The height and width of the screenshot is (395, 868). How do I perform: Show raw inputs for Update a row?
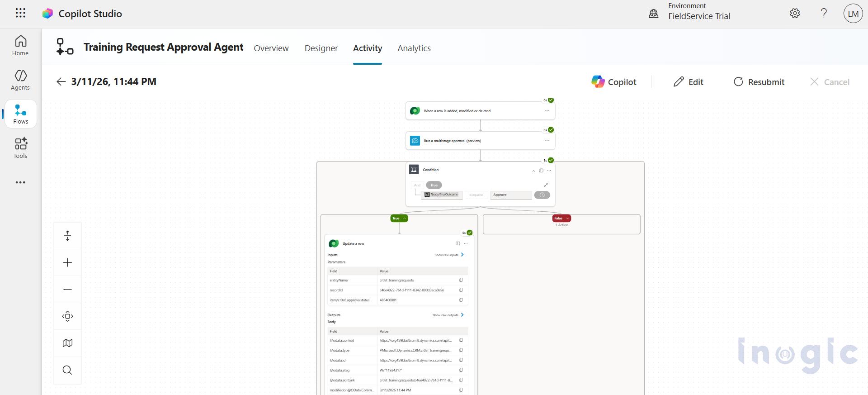(x=449, y=255)
